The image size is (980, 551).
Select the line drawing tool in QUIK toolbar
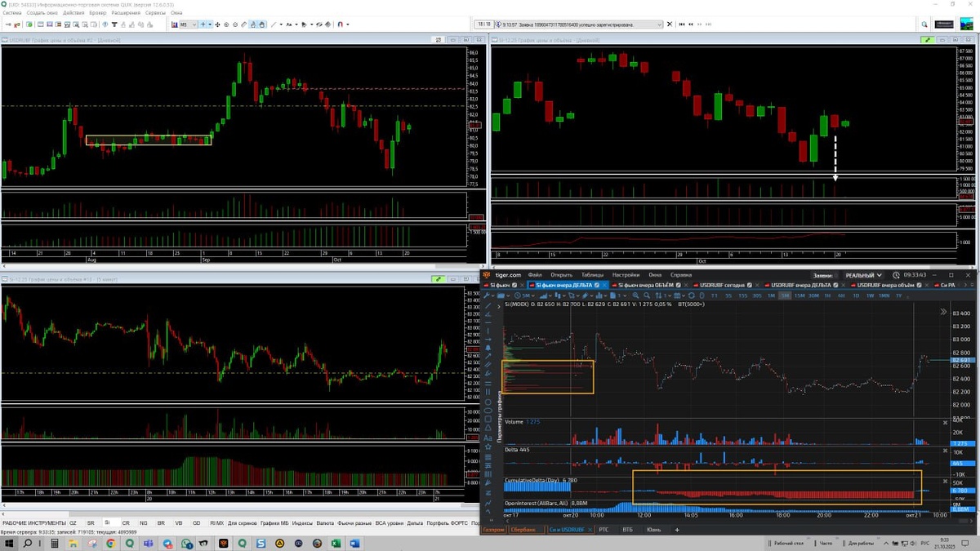tap(274, 24)
